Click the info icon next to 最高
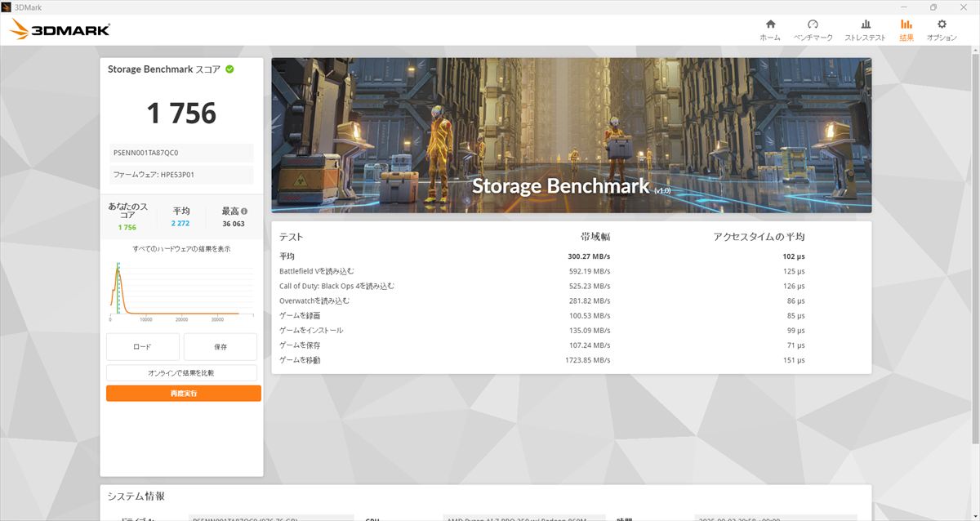980x521 pixels. (x=243, y=211)
